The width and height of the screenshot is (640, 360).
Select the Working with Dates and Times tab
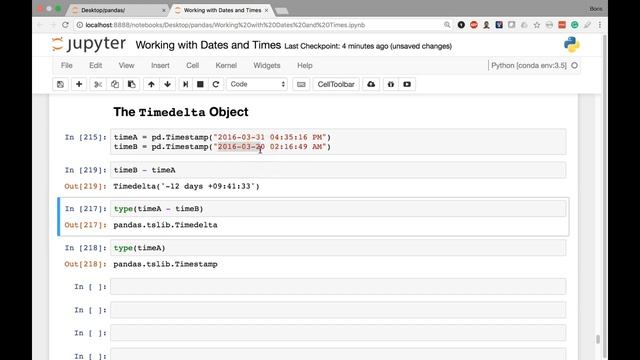click(x=222, y=10)
